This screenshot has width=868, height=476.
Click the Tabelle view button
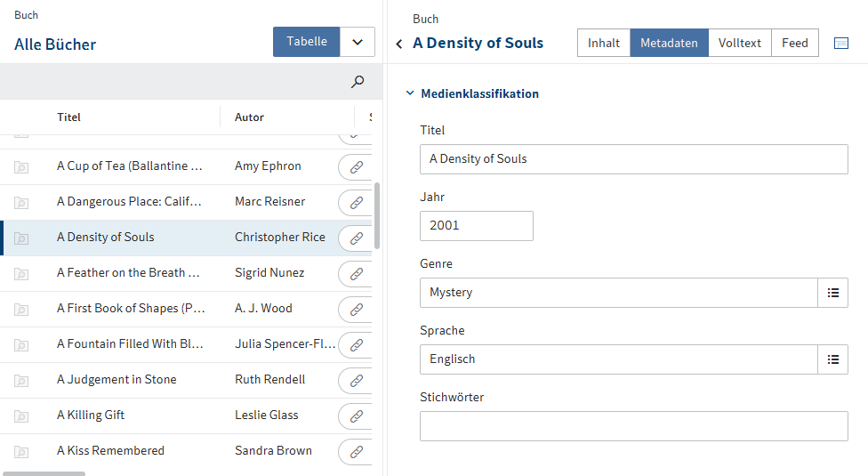[306, 42]
